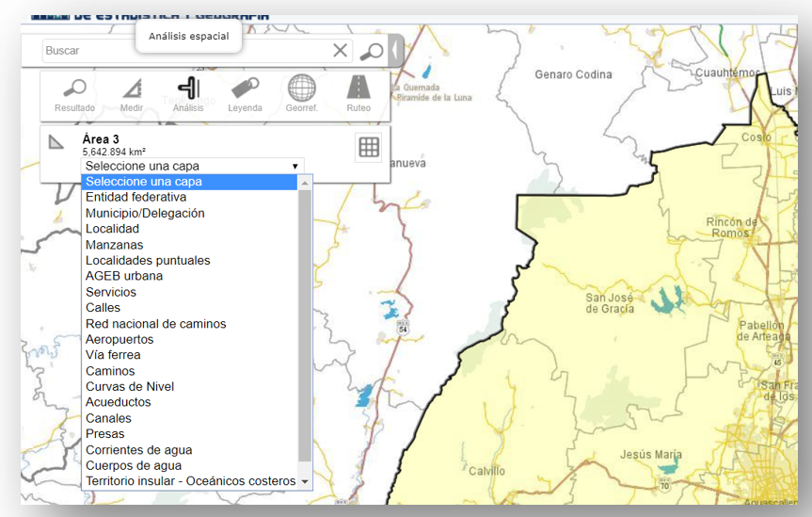
Task: Open the Área 3 table grid icon
Action: click(369, 147)
